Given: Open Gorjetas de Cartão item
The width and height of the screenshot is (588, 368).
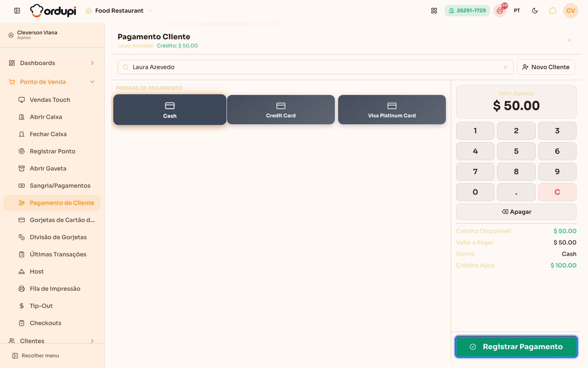Looking at the screenshot, I should click(52, 220).
